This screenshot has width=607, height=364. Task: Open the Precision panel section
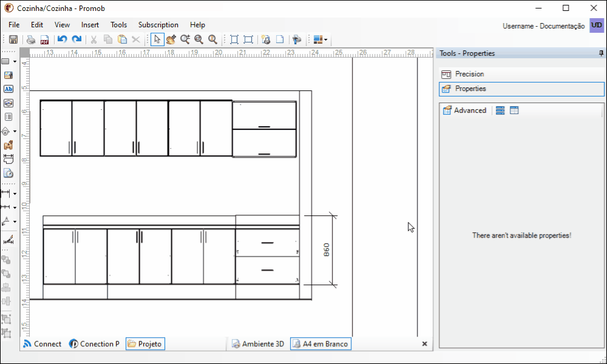[x=521, y=74]
